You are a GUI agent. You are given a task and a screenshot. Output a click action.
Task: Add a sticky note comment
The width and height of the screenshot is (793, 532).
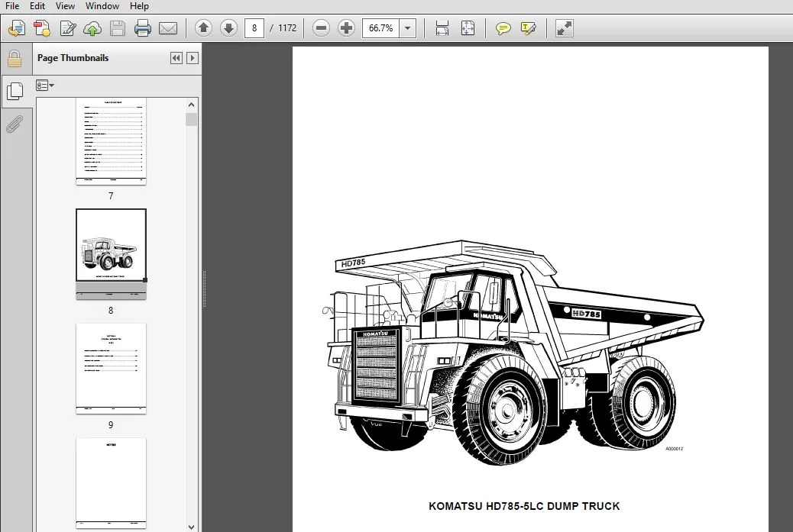[503, 28]
